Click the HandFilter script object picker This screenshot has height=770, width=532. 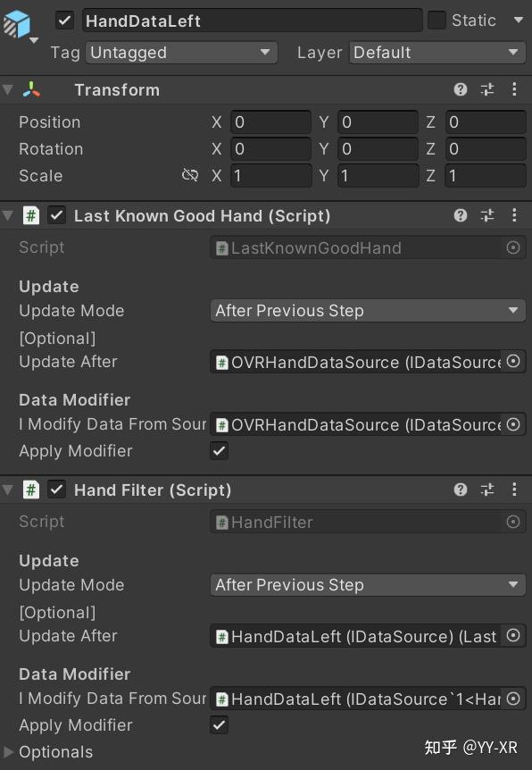point(512,522)
